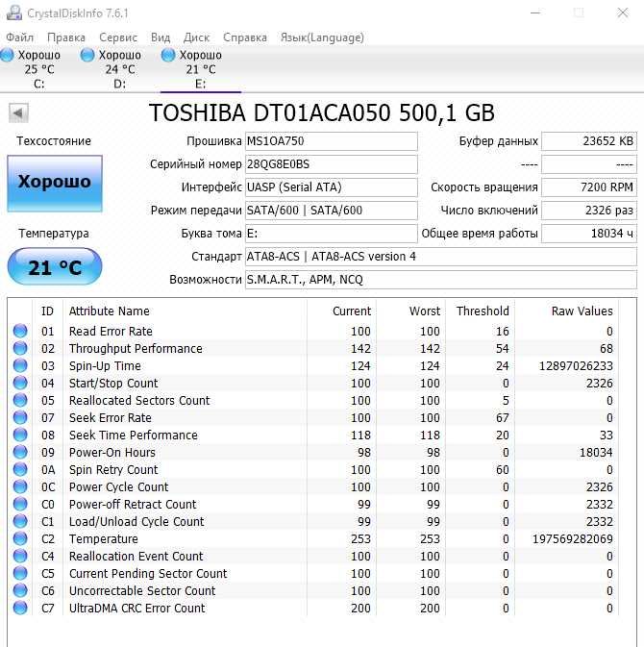
Task: Select the Reallocated Sectors Count name
Action: [139, 400]
